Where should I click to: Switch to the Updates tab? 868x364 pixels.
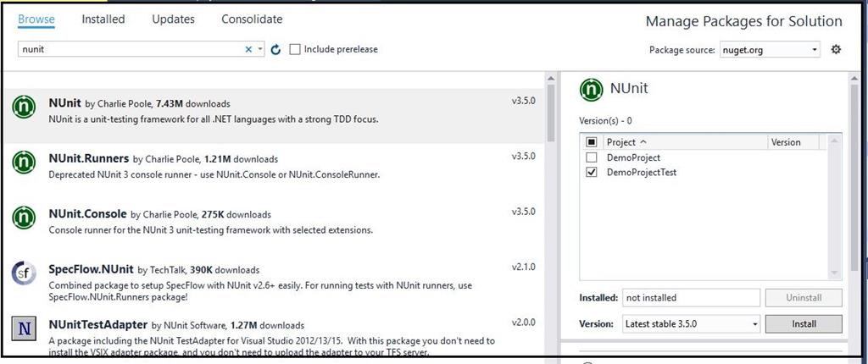click(x=173, y=19)
